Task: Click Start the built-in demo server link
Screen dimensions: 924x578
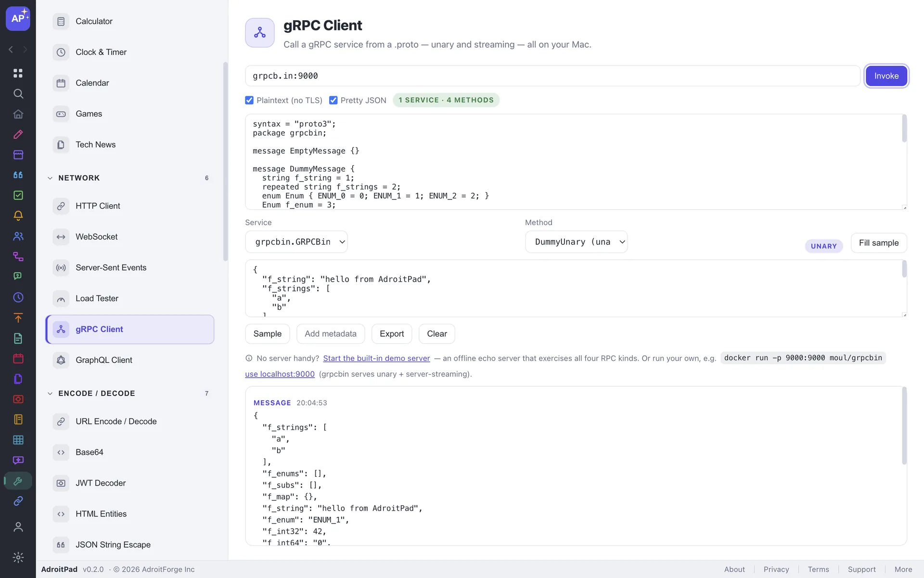Action: (376, 358)
